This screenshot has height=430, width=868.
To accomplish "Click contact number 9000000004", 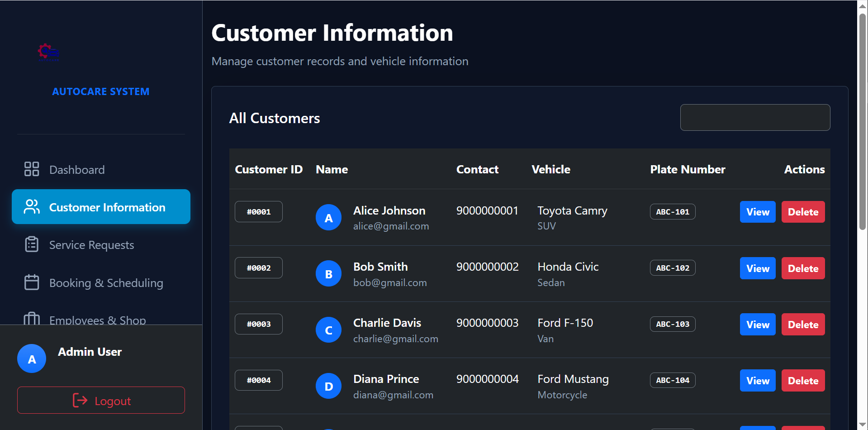I will pos(487,379).
